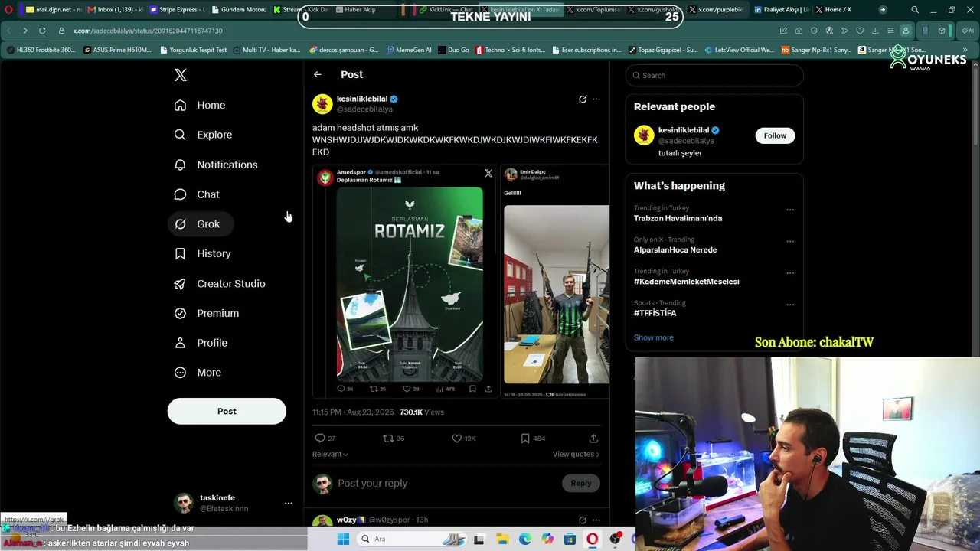Click the X logo in the sidebar
This screenshot has width=980, height=551.
181,75
